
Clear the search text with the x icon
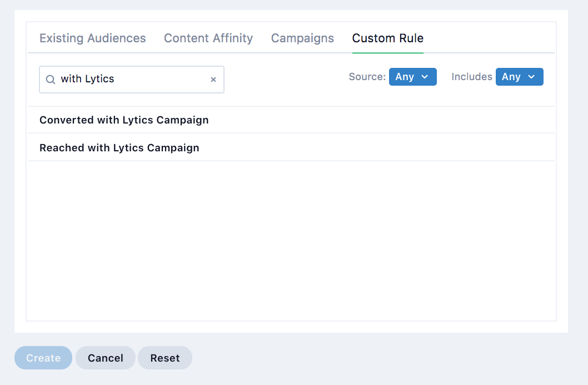point(213,80)
